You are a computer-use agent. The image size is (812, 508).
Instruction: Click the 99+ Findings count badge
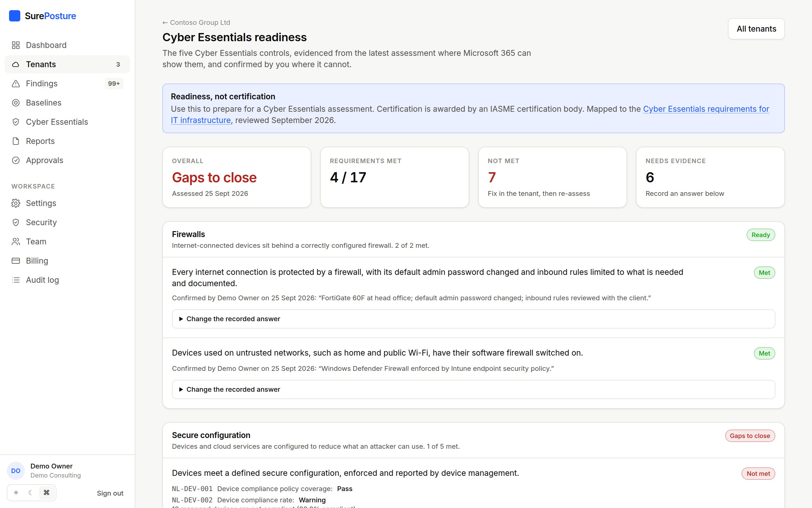tap(114, 83)
